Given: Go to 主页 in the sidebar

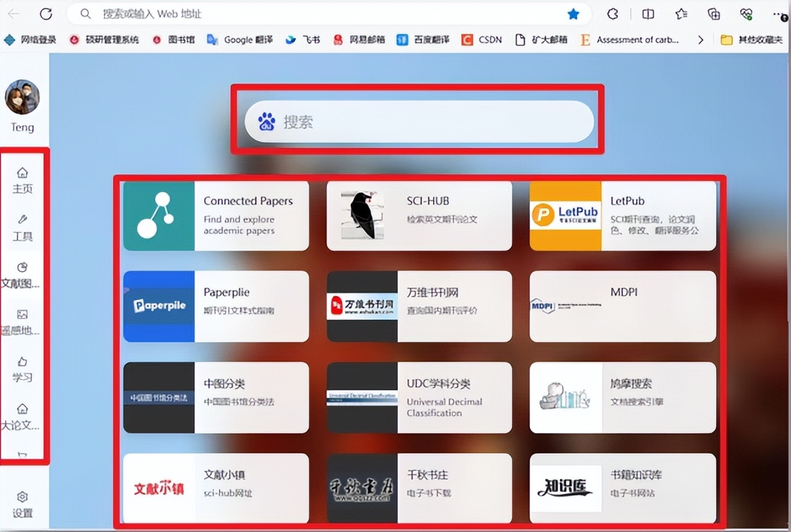Looking at the screenshot, I should (x=22, y=180).
